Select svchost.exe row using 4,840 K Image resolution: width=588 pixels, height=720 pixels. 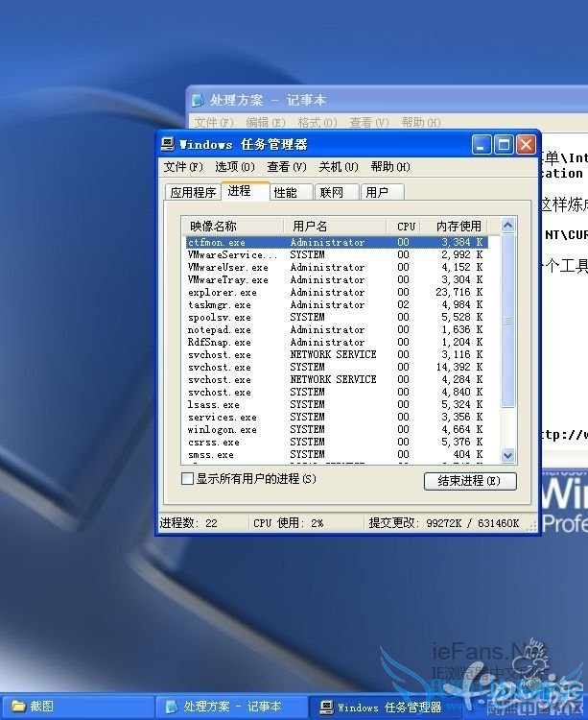coord(337,392)
